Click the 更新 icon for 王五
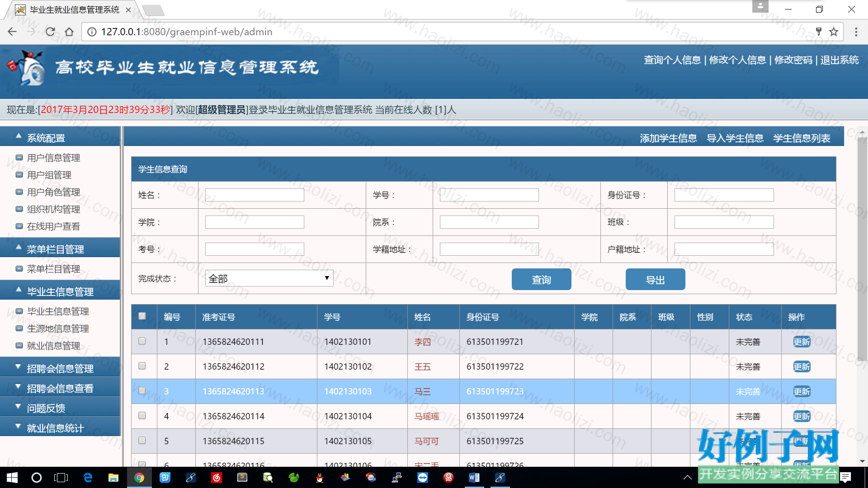 [802, 367]
